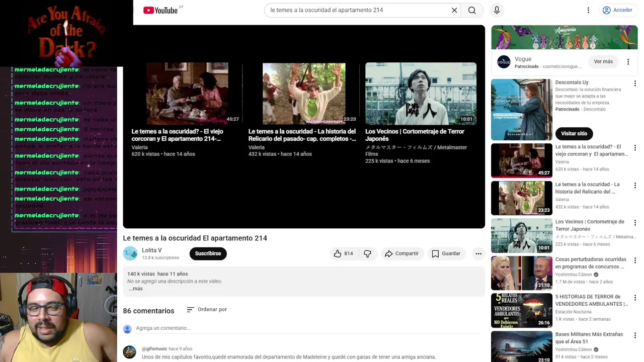Open options menu for Descontalo Uy ad
Image resolution: width=644 pixels, height=362 pixels.
[x=635, y=83]
